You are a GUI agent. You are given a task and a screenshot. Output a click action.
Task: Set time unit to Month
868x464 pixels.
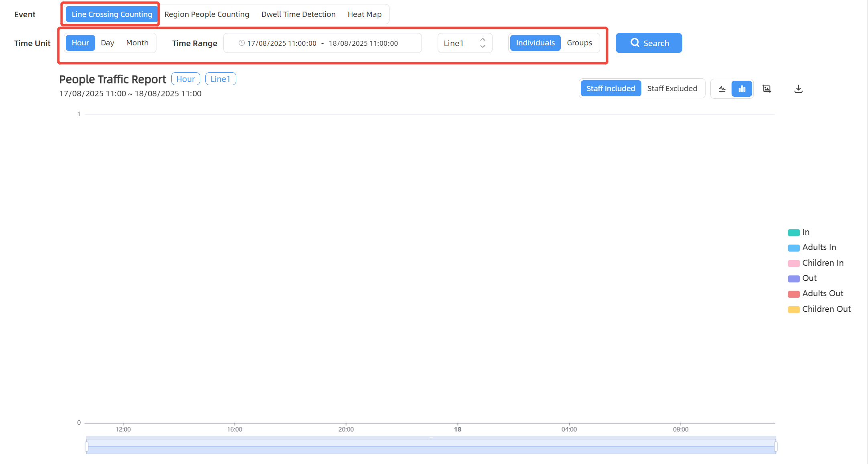coord(137,43)
